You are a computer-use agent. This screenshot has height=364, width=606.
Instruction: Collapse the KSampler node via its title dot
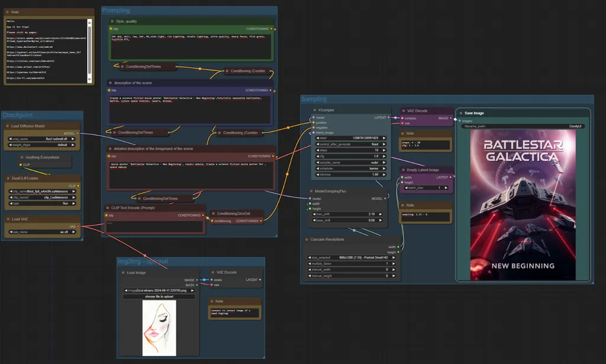314,109
